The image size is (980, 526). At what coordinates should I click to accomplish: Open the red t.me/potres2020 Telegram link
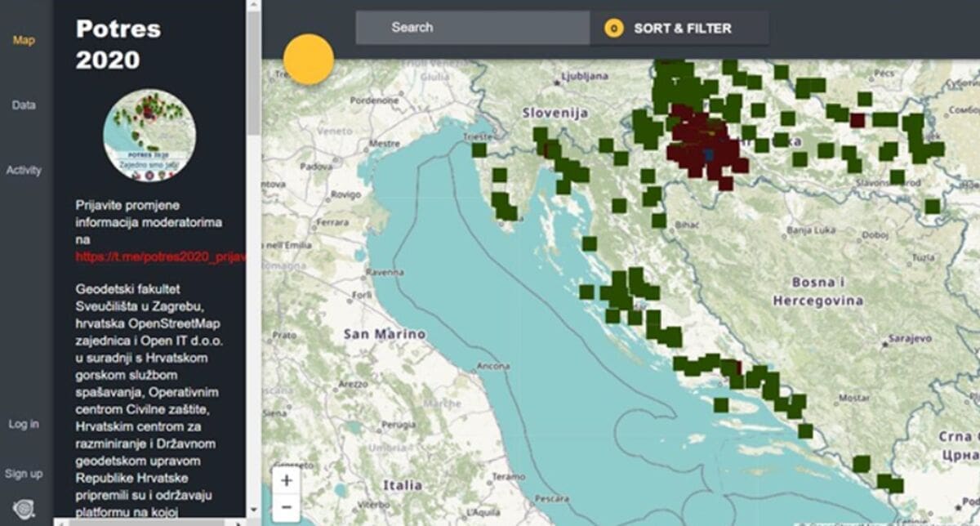click(x=160, y=256)
